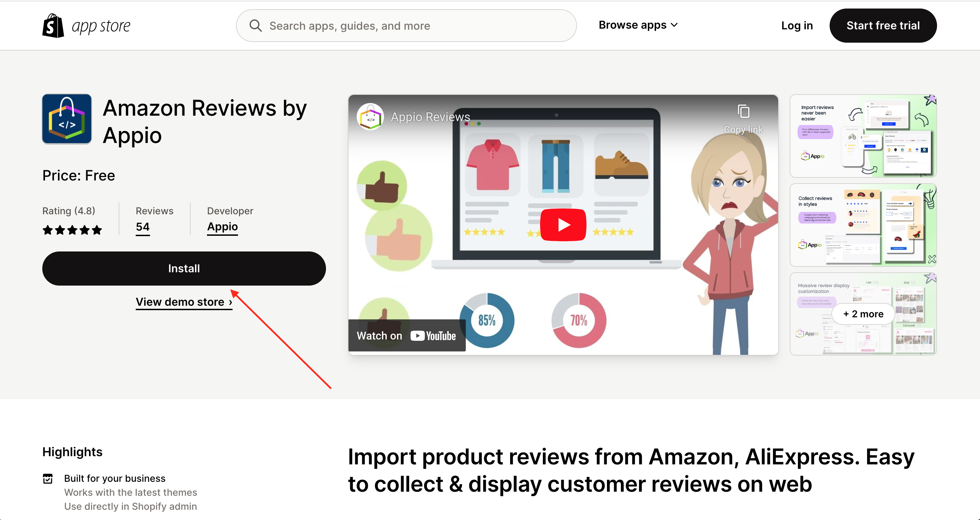This screenshot has width=980, height=520.
Task: View the five-star rating stars
Action: [72, 230]
